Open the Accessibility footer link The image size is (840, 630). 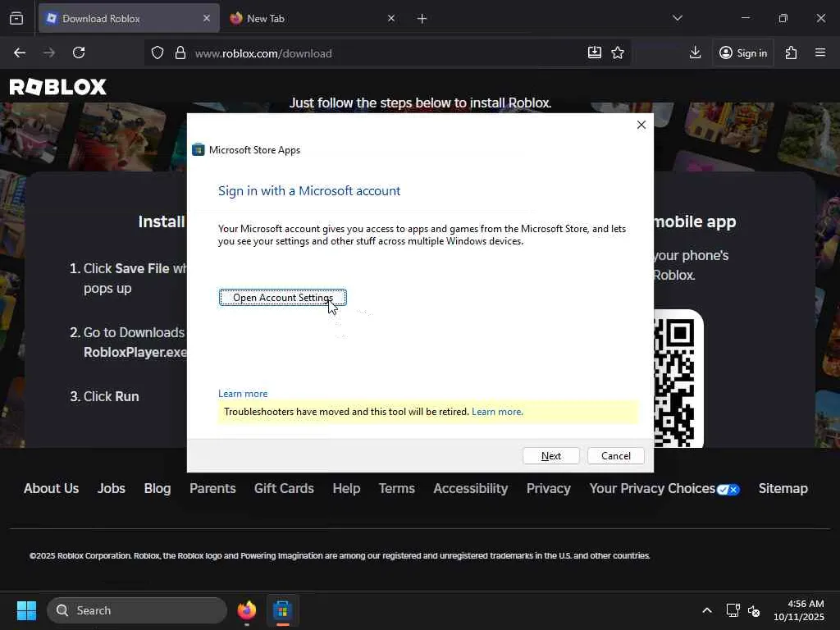(x=470, y=489)
